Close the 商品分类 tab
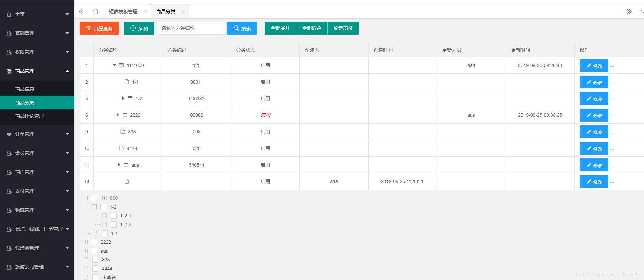 (183, 12)
